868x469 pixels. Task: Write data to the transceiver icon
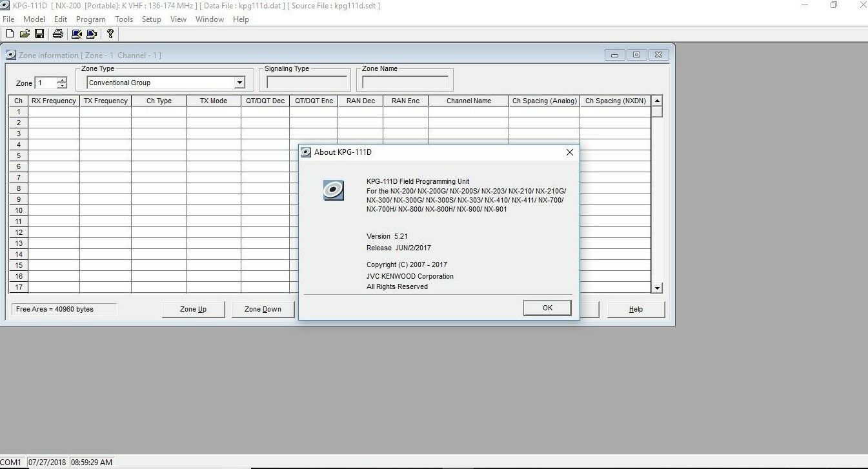(91, 34)
